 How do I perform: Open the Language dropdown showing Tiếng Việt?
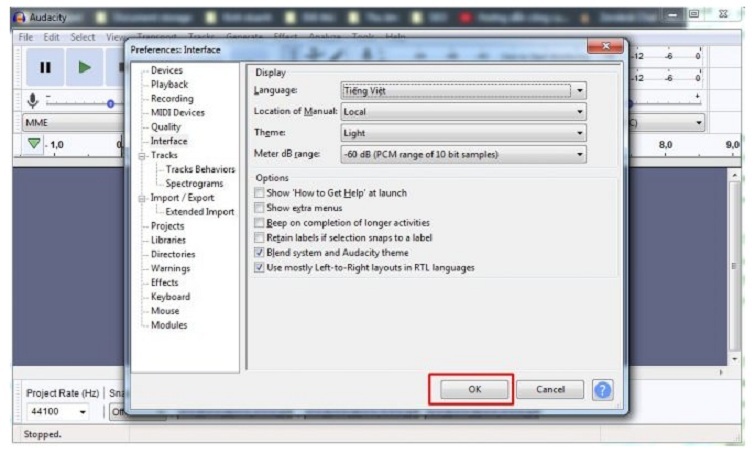tap(463, 91)
